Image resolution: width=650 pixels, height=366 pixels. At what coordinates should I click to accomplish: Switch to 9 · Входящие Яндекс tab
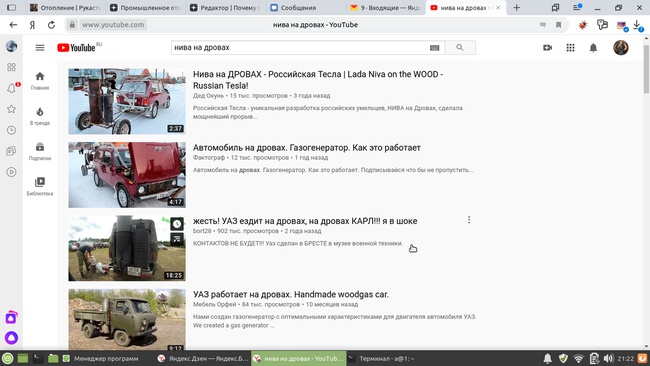tap(385, 7)
